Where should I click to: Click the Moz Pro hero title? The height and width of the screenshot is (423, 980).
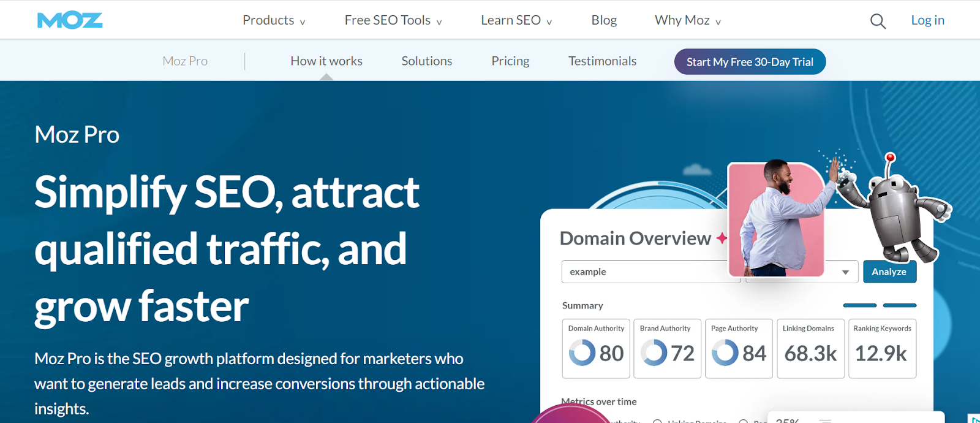pyautogui.click(x=77, y=134)
